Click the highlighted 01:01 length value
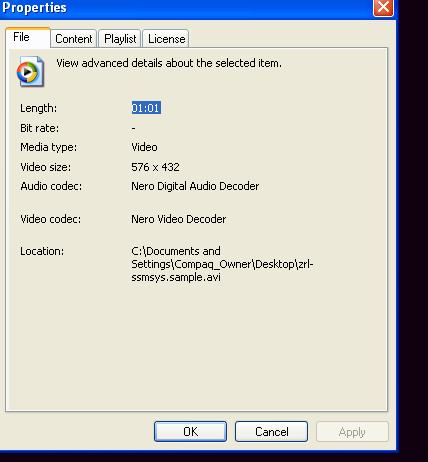Screen dimensions: 428x462 146,108
